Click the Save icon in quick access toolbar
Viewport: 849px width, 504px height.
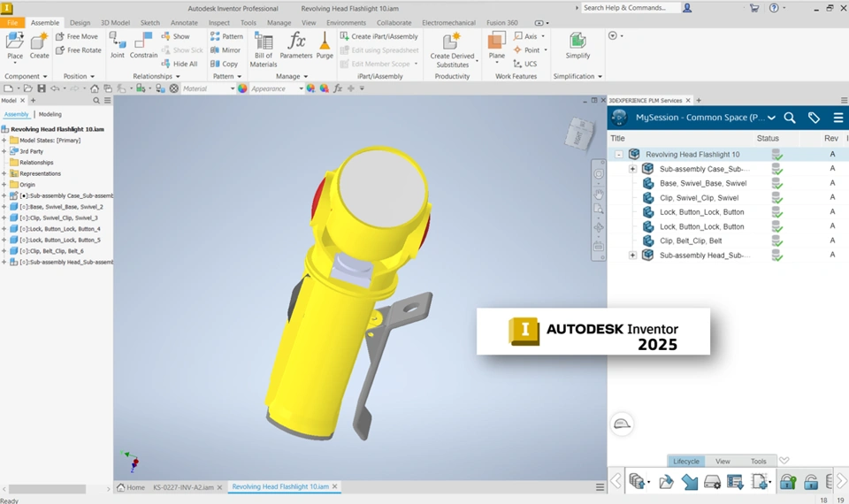(42, 88)
